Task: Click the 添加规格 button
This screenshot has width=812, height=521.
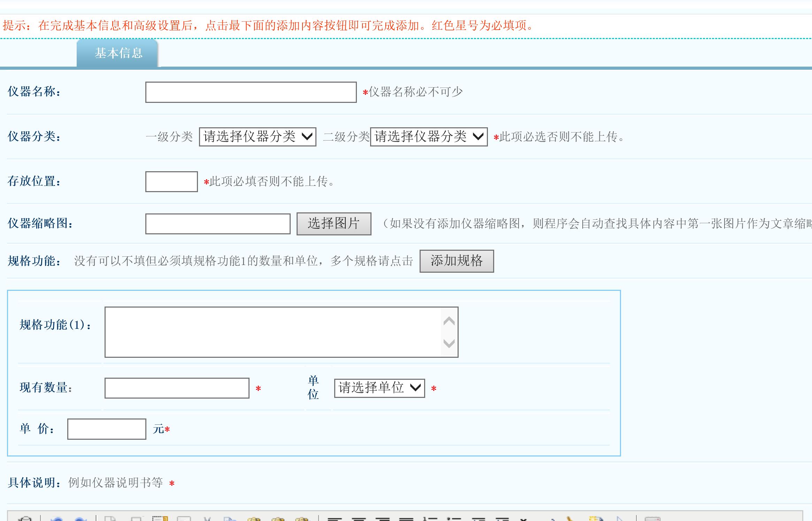Action: coord(457,261)
